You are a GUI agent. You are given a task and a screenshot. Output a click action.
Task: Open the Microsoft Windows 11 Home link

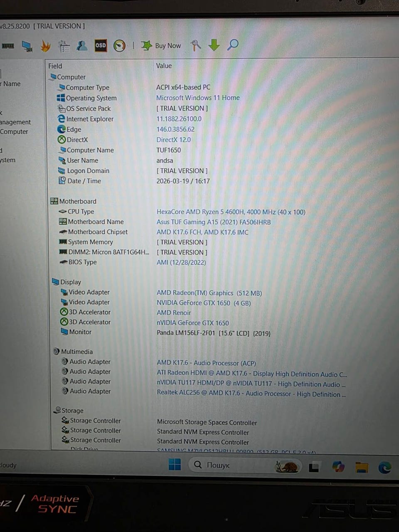click(198, 98)
